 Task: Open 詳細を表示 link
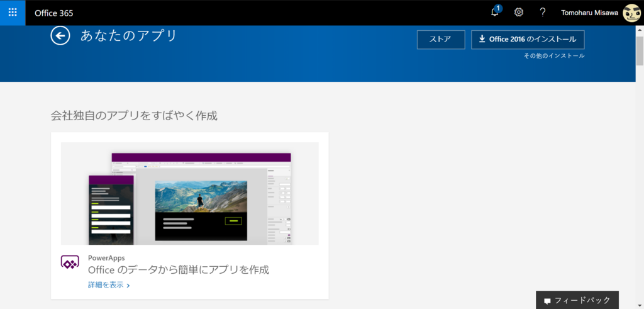click(109, 284)
